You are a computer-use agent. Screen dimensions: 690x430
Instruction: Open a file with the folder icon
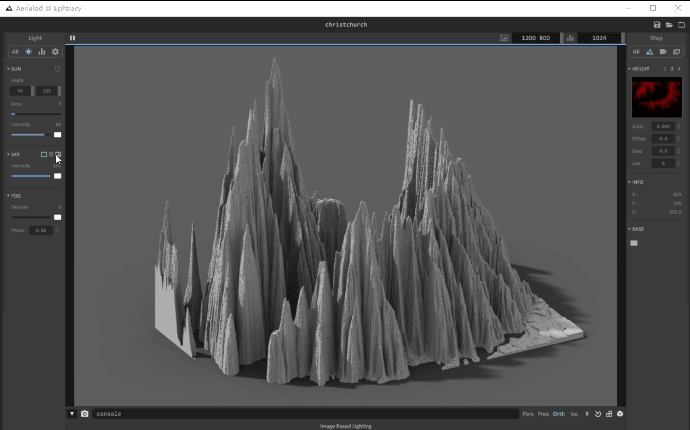[x=668, y=24]
